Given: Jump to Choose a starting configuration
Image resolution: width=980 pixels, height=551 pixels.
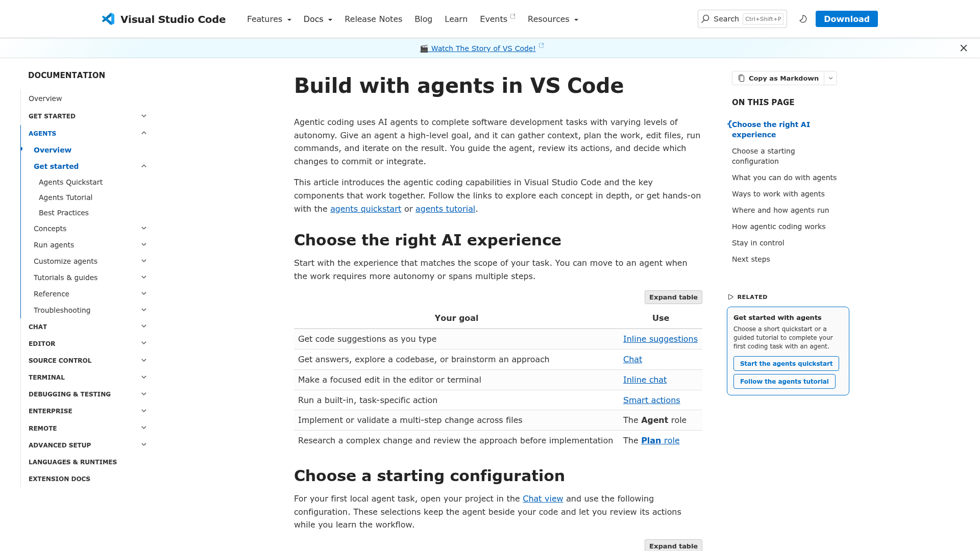Looking at the screenshot, I should [x=763, y=156].
